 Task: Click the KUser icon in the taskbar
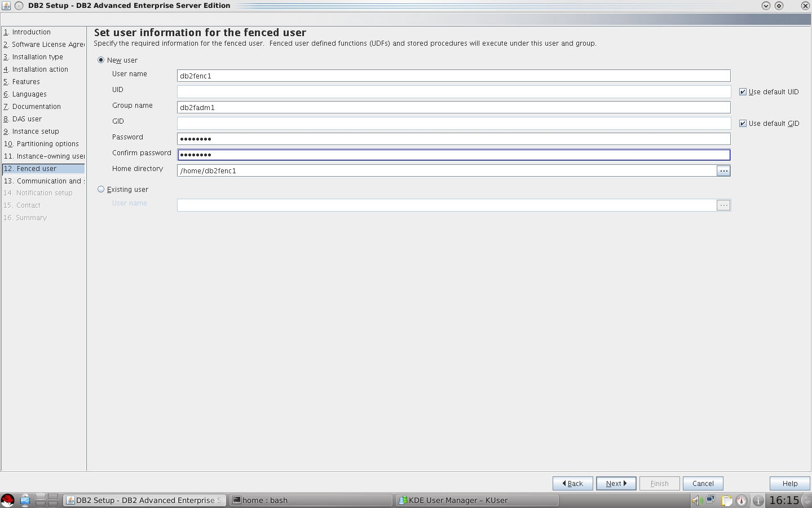pyautogui.click(x=403, y=500)
